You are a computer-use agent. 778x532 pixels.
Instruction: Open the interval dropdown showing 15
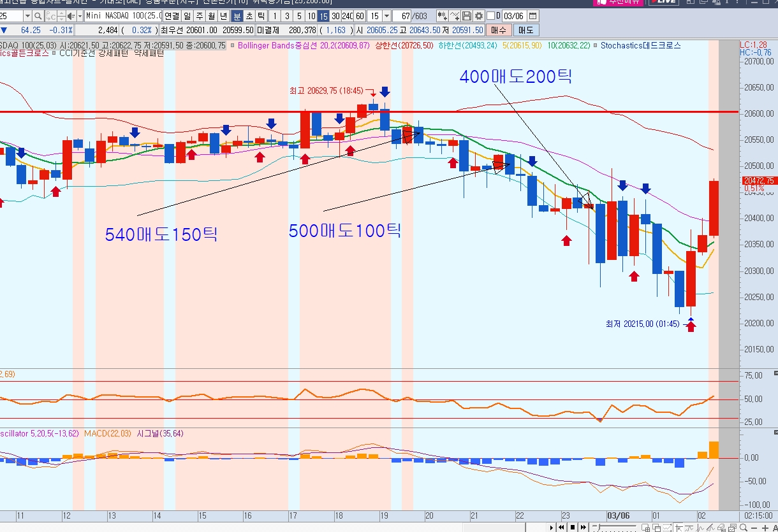(386, 16)
